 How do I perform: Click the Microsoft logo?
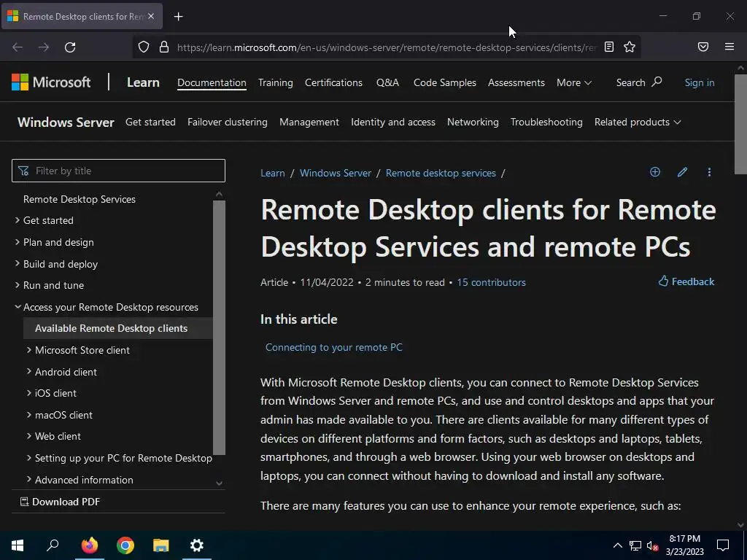click(51, 82)
